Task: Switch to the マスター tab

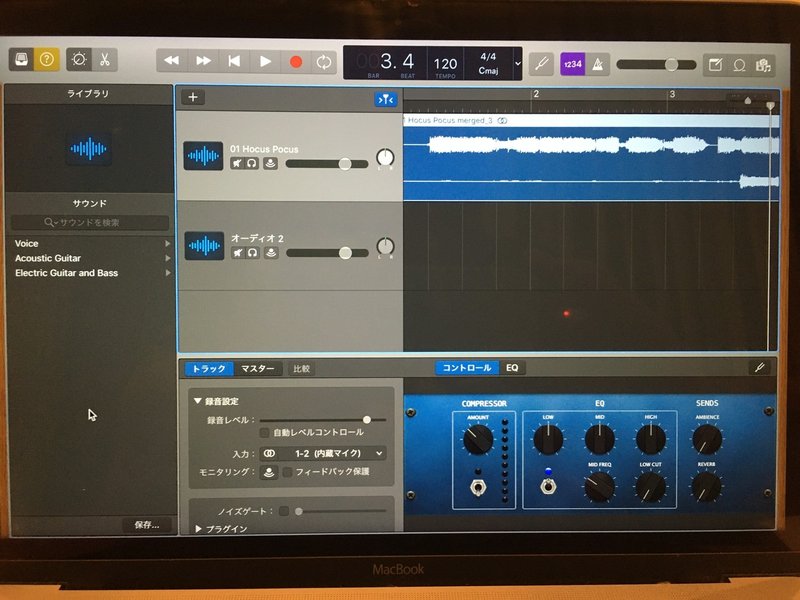Action: pos(257,368)
